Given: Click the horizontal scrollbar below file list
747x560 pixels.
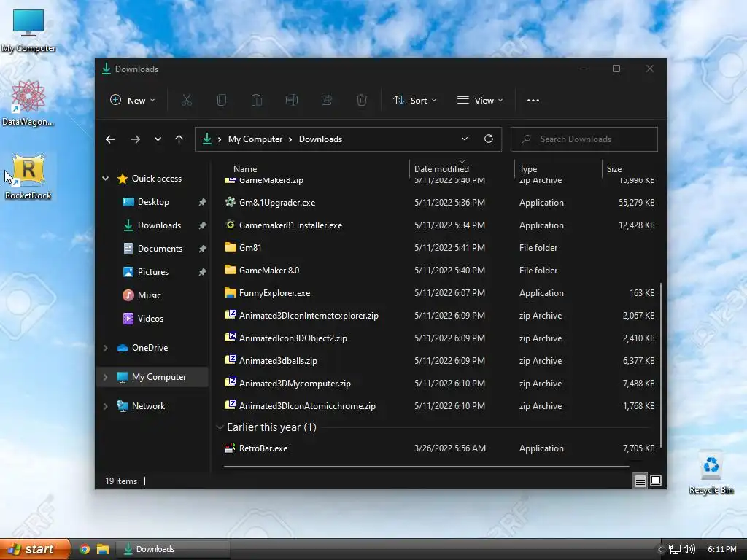Looking at the screenshot, I should 426,467.
